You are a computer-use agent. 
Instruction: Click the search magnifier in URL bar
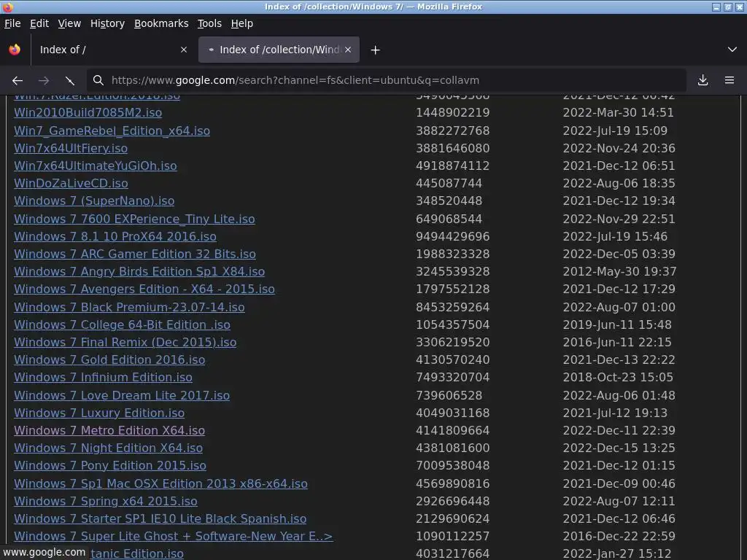tap(98, 80)
